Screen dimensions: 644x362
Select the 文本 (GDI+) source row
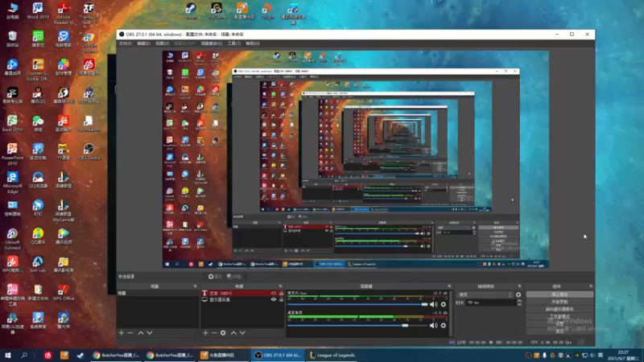click(x=242, y=293)
